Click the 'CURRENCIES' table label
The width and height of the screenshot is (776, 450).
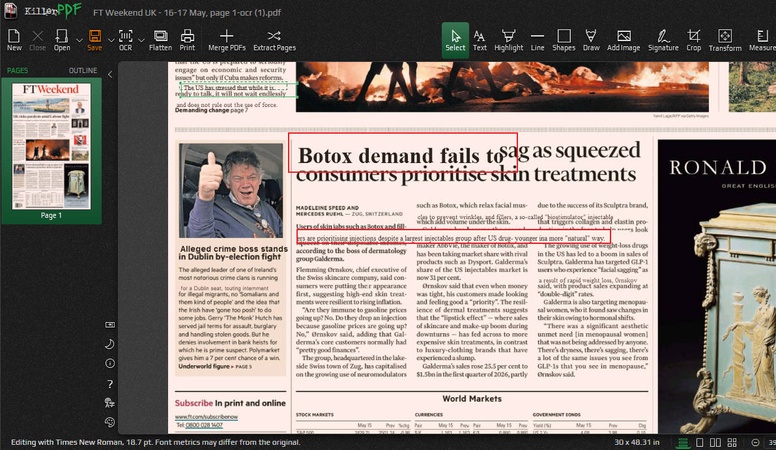(x=429, y=415)
